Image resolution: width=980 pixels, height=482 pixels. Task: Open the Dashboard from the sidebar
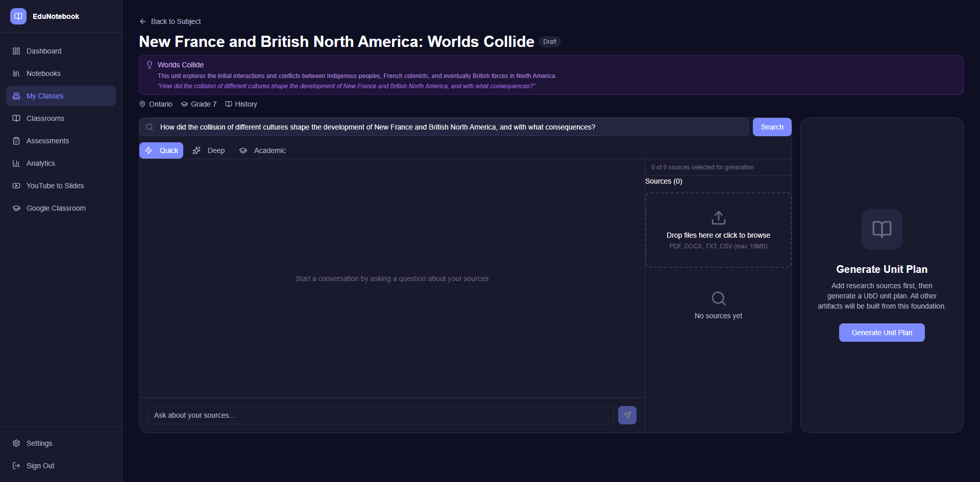tap(44, 51)
